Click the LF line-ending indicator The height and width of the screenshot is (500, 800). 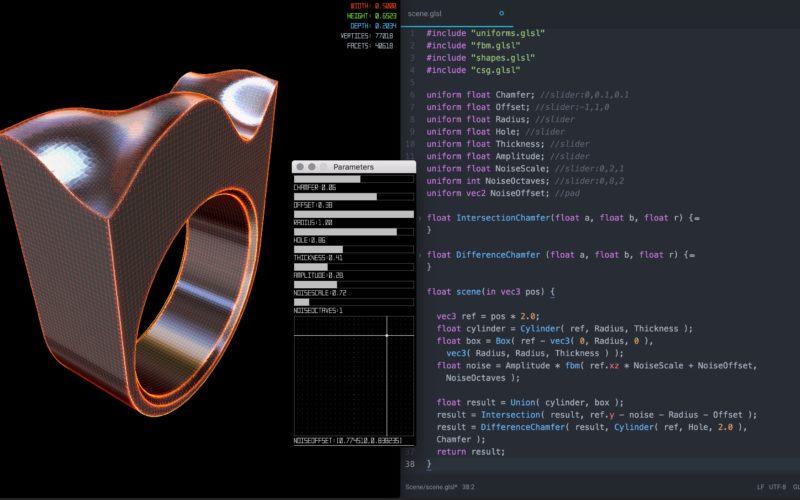(x=760, y=487)
